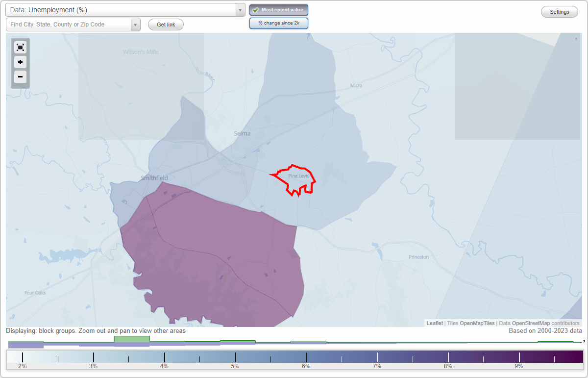Click the full extent icon above zoom controls
The height and width of the screenshot is (378, 588).
pyautogui.click(x=20, y=47)
